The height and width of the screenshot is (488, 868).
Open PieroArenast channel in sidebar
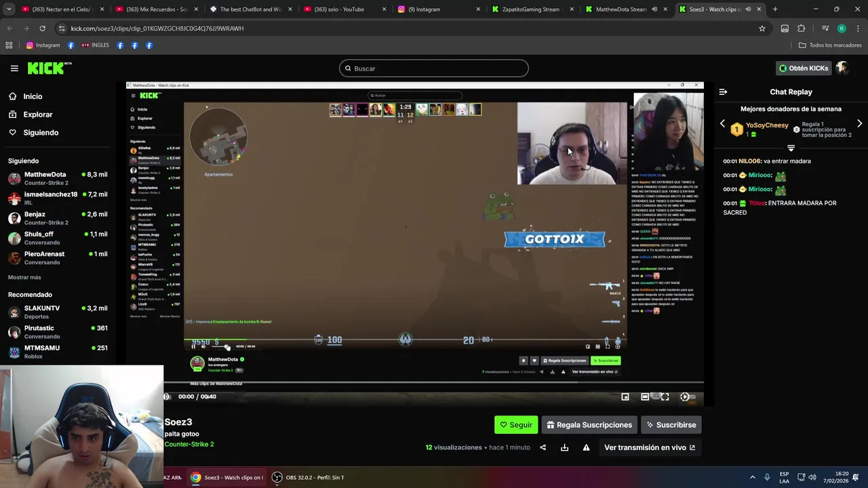click(x=58, y=258)
